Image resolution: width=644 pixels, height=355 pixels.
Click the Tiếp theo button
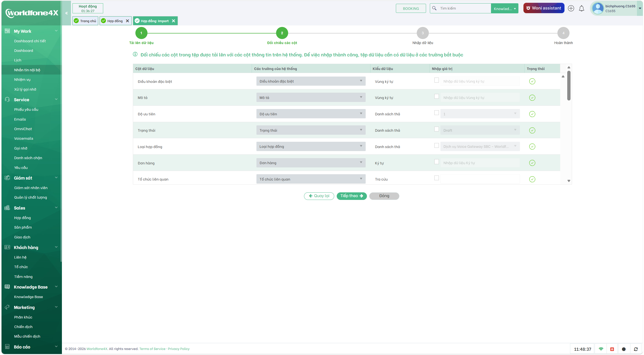tap(352, 196)
